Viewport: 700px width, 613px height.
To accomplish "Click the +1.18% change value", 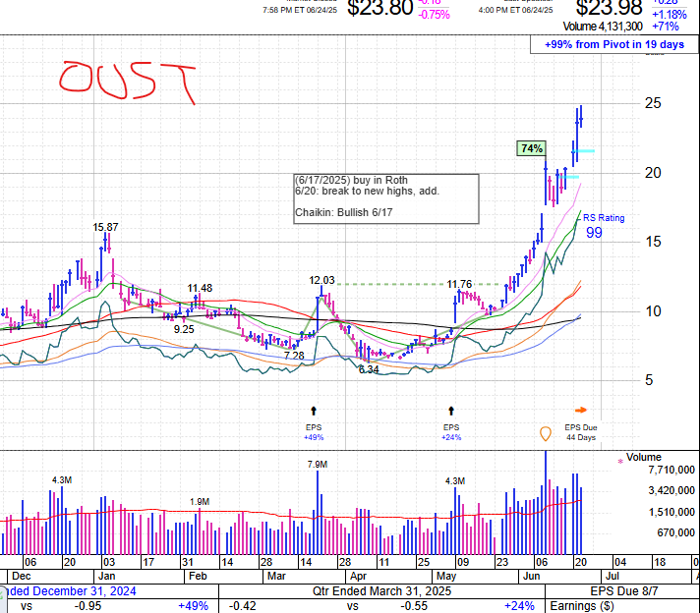I will (x=670, y=15).
